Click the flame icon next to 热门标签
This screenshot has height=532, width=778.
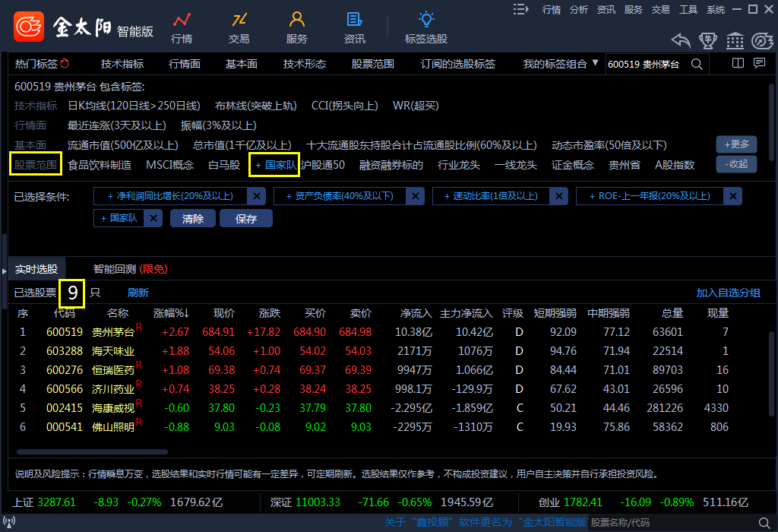(65, 64)
